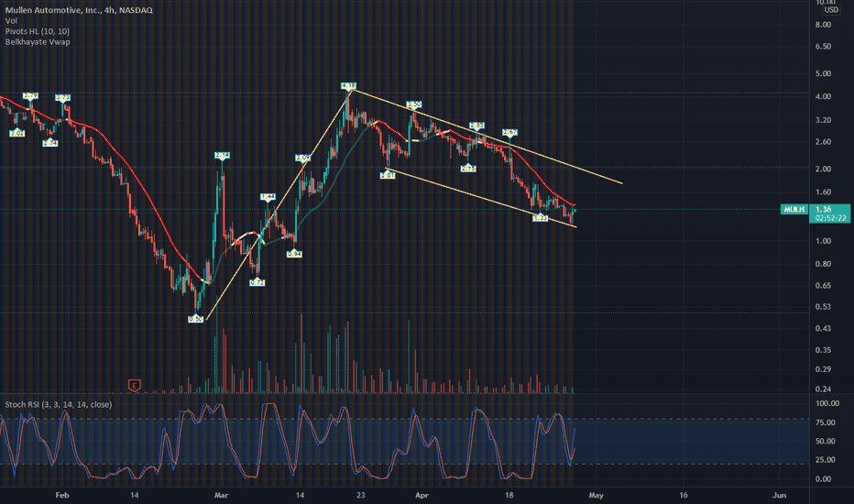Image resolution: width=854 pixels, height=504 pixels.
Task: Click the USD currency label
Action: click(x=831, y=10)
